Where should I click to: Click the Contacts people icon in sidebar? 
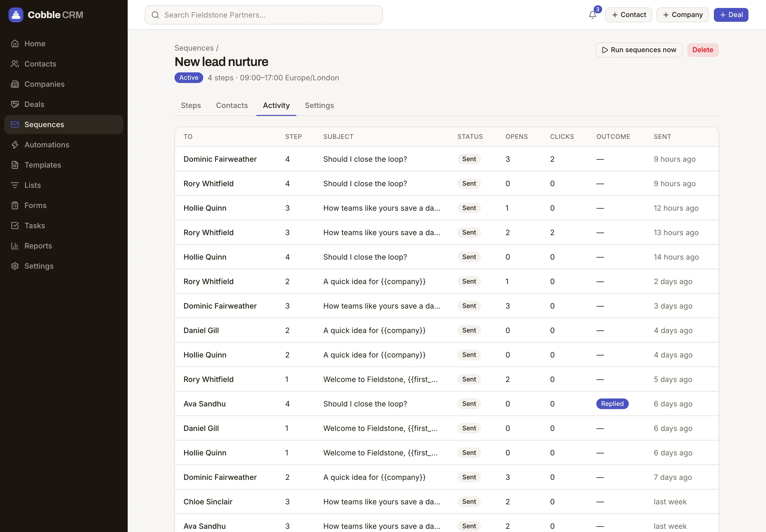15,64
